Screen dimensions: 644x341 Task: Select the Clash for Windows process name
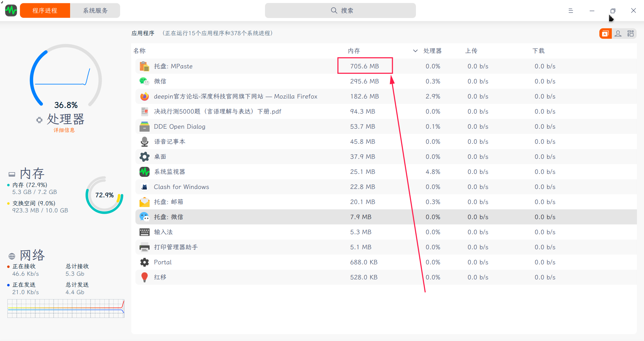point(181,187)
